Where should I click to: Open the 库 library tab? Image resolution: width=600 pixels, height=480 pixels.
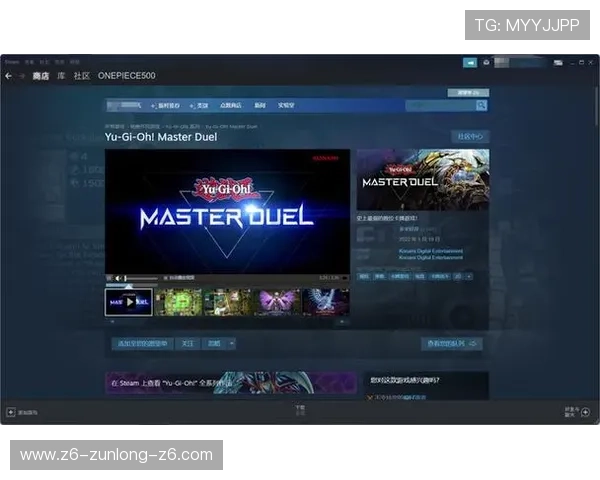click(61, 76)
